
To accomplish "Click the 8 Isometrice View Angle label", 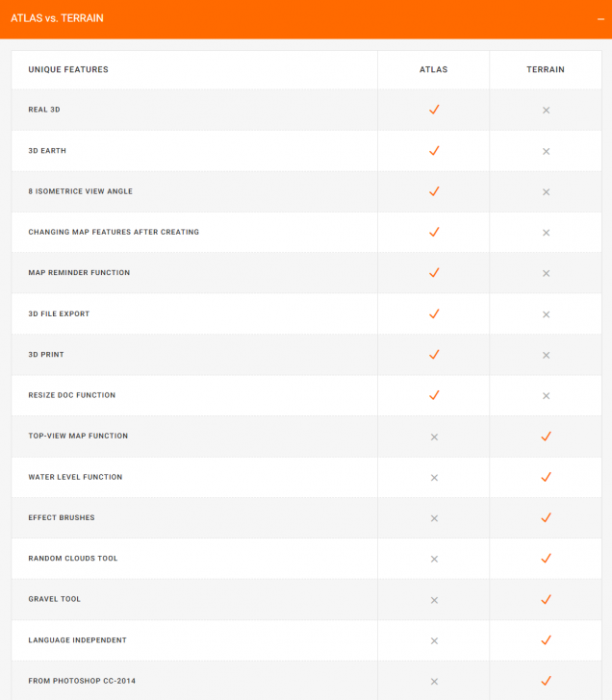I will click(81, 191).
